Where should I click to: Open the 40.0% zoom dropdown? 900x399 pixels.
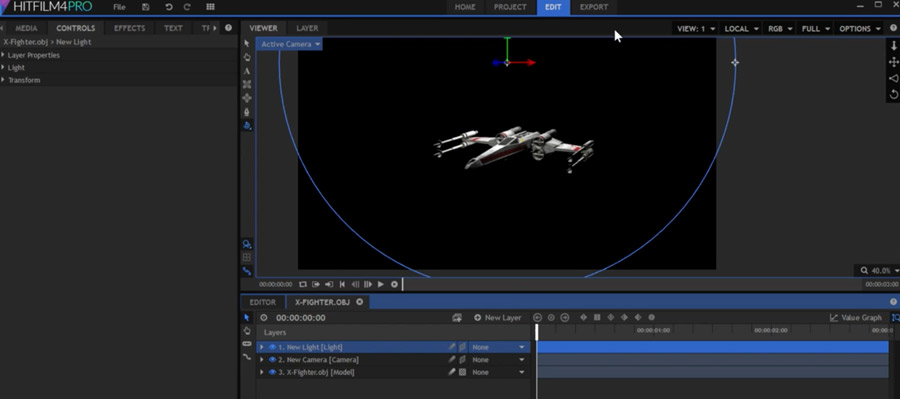[x=879, y=270]
